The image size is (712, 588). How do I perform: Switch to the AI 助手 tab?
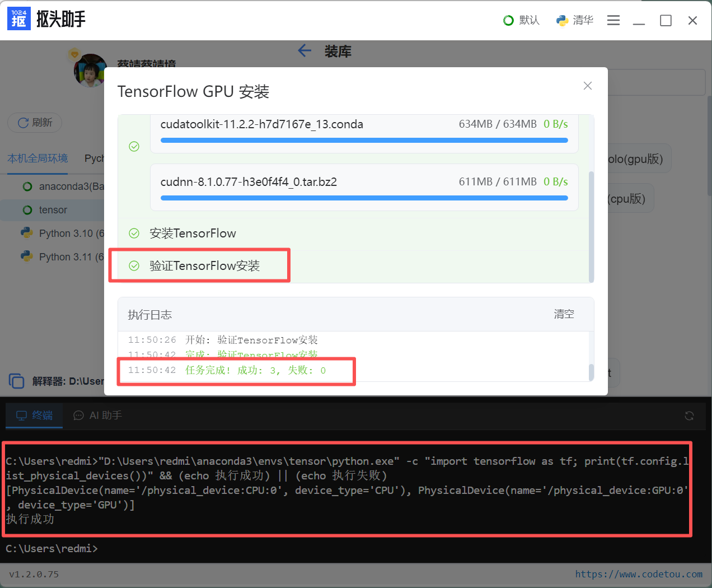click(x=98, y=416)
